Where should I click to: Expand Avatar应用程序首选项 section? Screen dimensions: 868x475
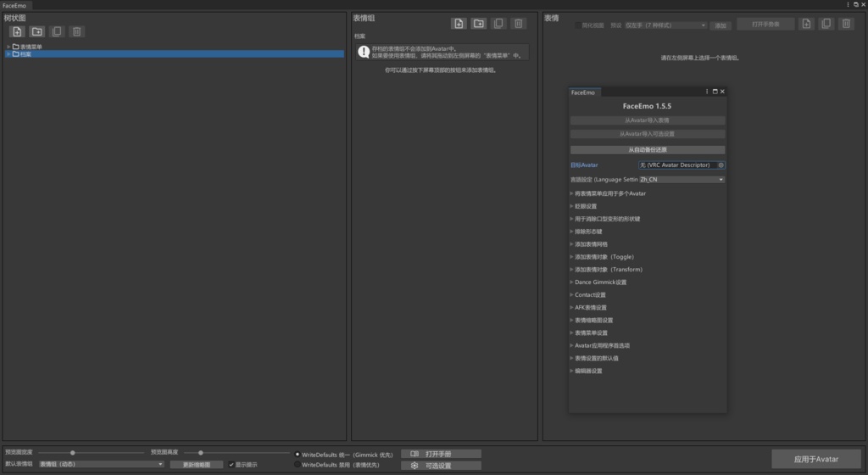(571, 345)
